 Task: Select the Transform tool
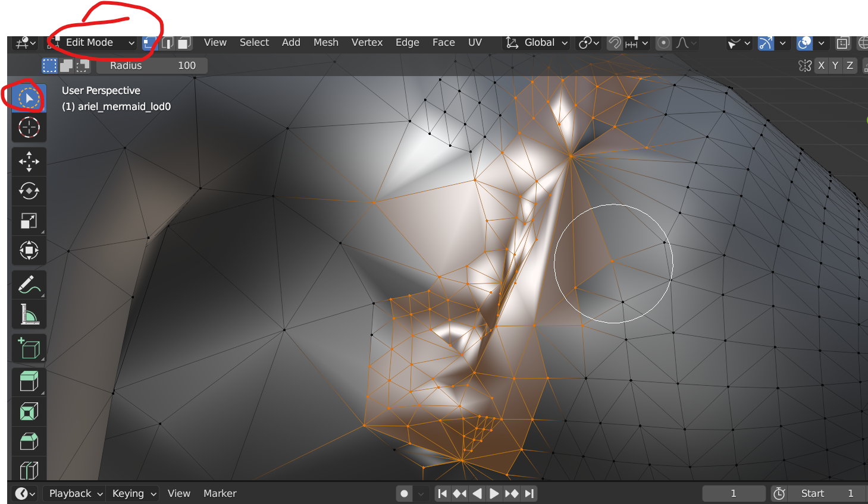[29, 250]
